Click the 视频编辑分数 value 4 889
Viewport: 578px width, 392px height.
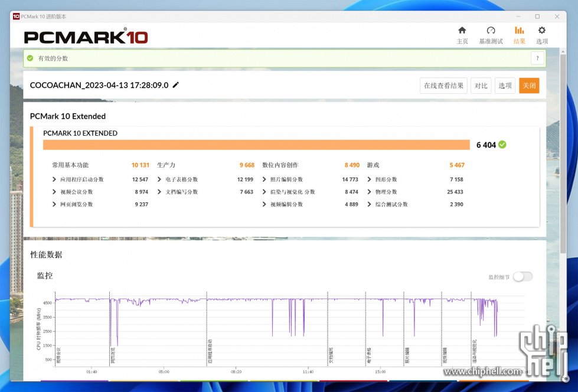pos(352,204)
